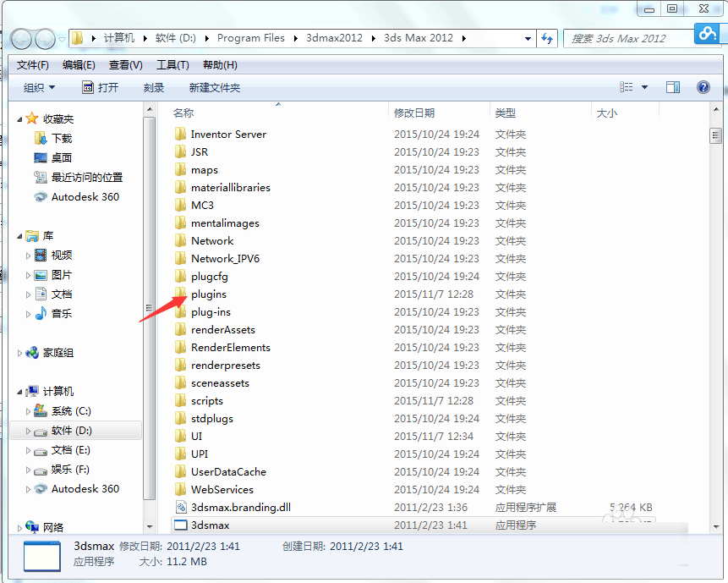Select the 3dsmax application file icon
The height and width of the screenshot is (583, 728).
(x=180, y=525)
